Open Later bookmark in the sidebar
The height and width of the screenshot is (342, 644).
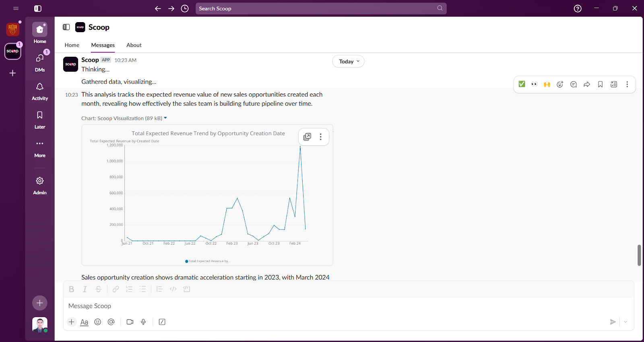tap(40, 119)
